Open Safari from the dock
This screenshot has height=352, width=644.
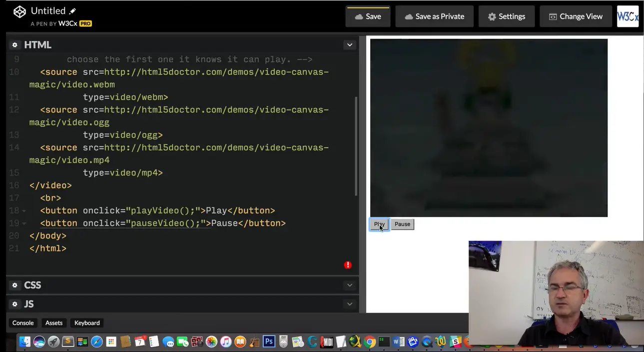coord(96,342)
